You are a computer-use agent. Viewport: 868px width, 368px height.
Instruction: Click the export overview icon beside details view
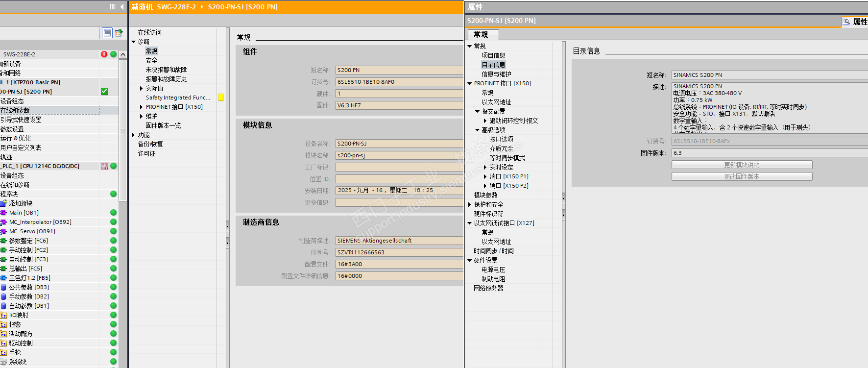point(119,33)
